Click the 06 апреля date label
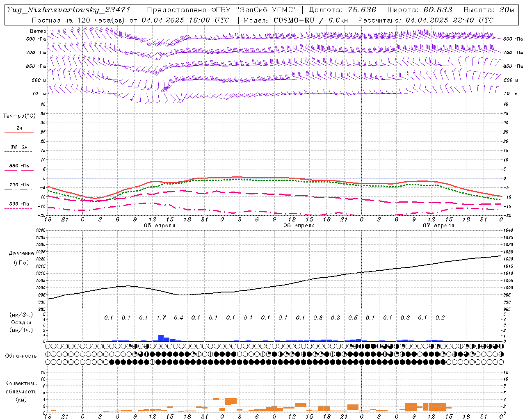The width and height of the screenshot is (525, 420). [x=299, y=226]
